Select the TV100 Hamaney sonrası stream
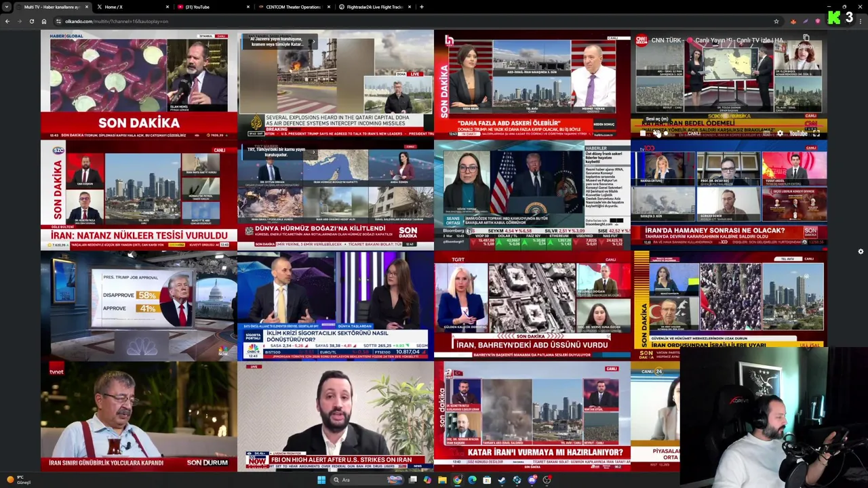The height and width of the screenshot is (488, 868). click(x=729, y=196)
